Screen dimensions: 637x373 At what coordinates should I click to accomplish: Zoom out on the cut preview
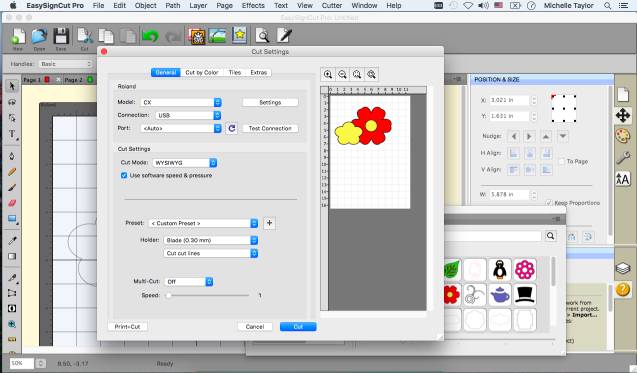(x=342, y=74)
